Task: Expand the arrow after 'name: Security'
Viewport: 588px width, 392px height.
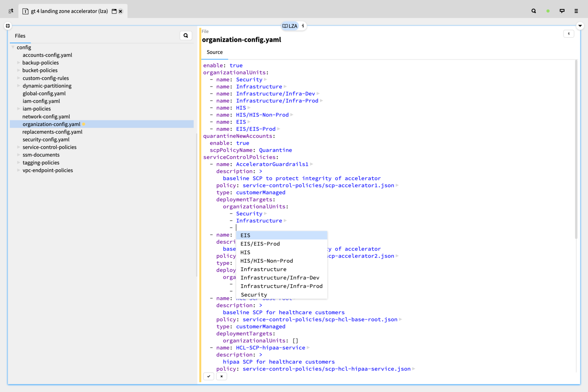Action: [265, 80]
